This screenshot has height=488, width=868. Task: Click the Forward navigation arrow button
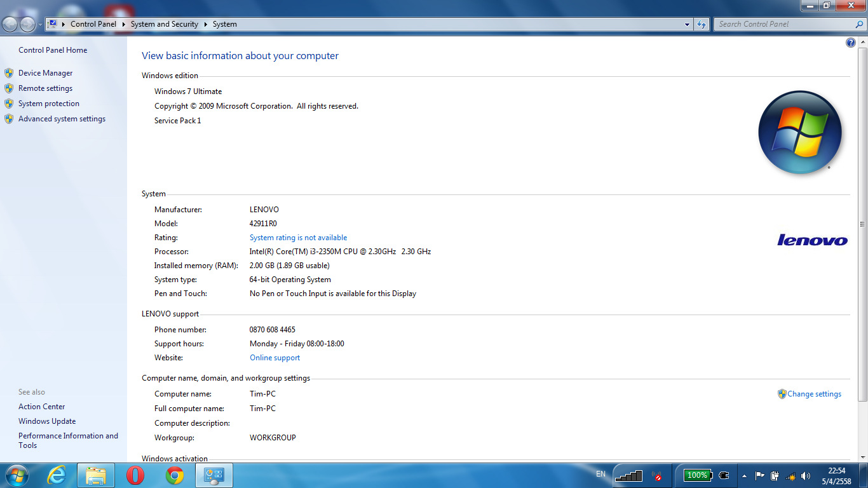[x=28, y=24]
